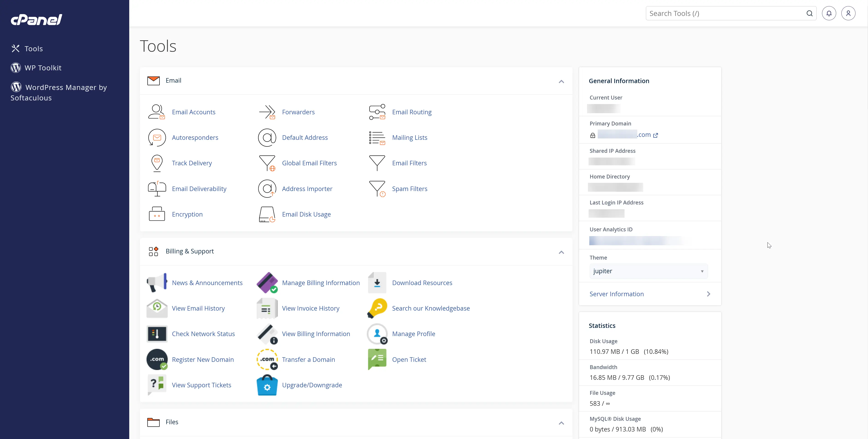The height and width of the screenshot is (439, 868).
Task: Select the Spam Filters icon
Action: [377, 189]
